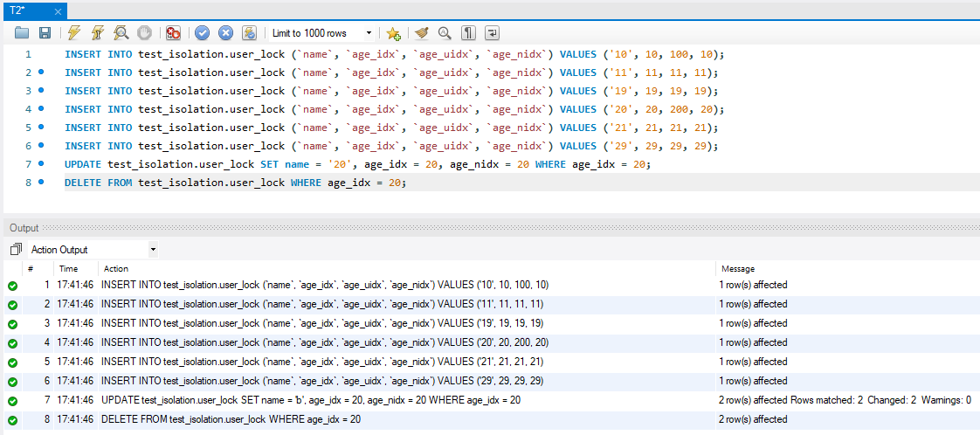Viewport: 980px width, 435px height.
Task: Click the '2 row(s) affected Rows matched: 2' message
Action: [845, 400]
